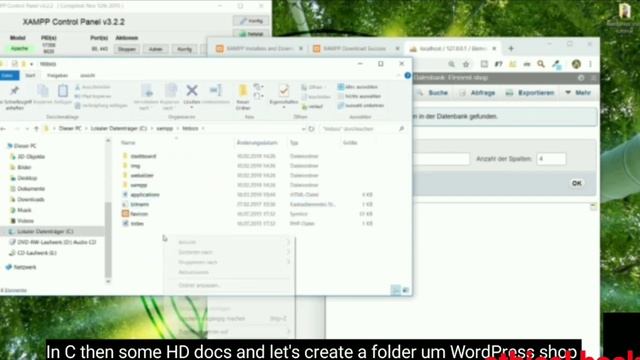
Task: Select the applications HTML file
Action: coord(145,195)
